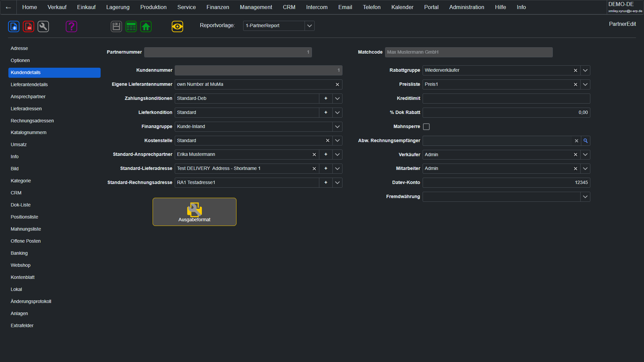Add new Zahlungskonditionen with plus button

coord(326,99)
